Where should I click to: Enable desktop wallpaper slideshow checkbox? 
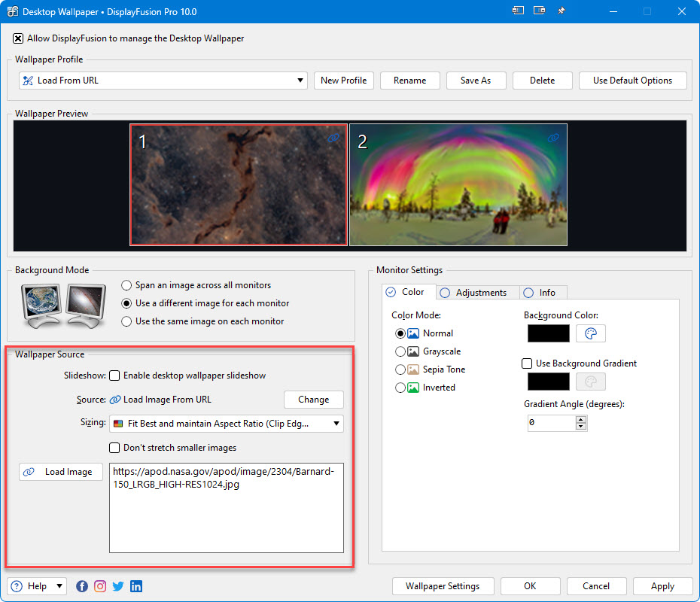click(x=114, y=375)
